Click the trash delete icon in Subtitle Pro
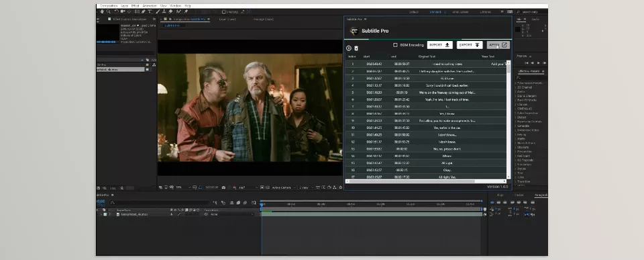 point(356,48)
